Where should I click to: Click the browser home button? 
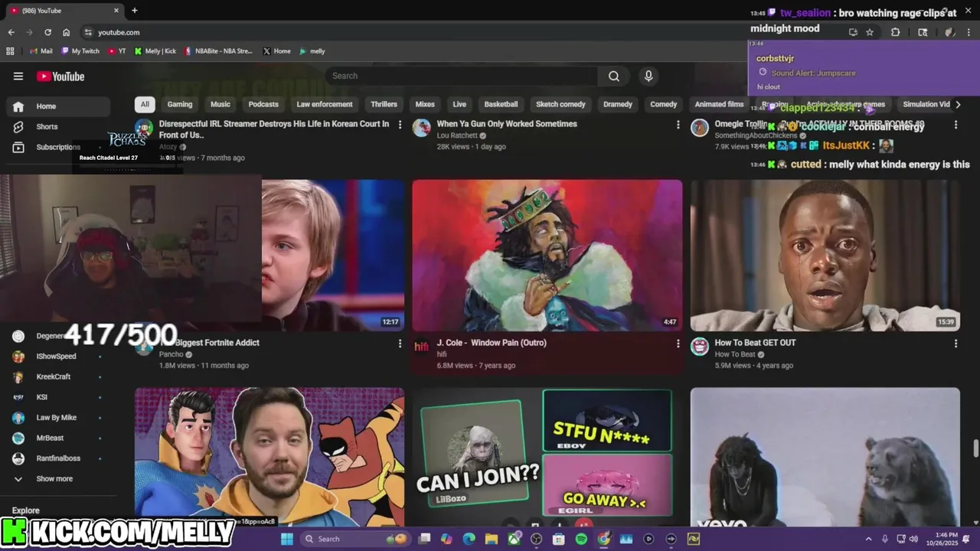point(66,32)
